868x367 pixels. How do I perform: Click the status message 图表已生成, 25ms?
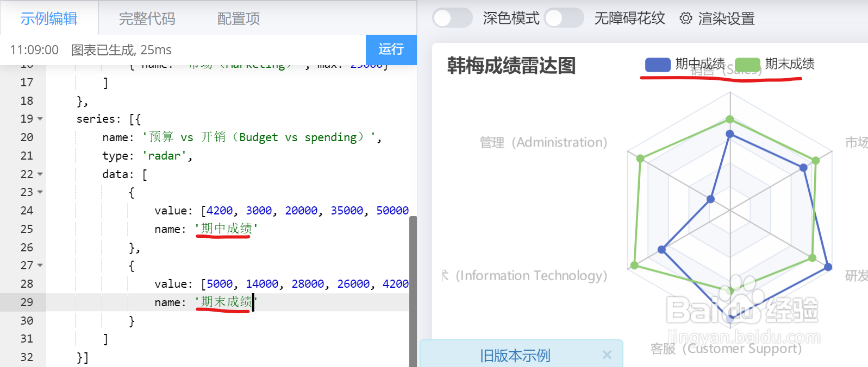pyautogui.click(x=121, y=50)
